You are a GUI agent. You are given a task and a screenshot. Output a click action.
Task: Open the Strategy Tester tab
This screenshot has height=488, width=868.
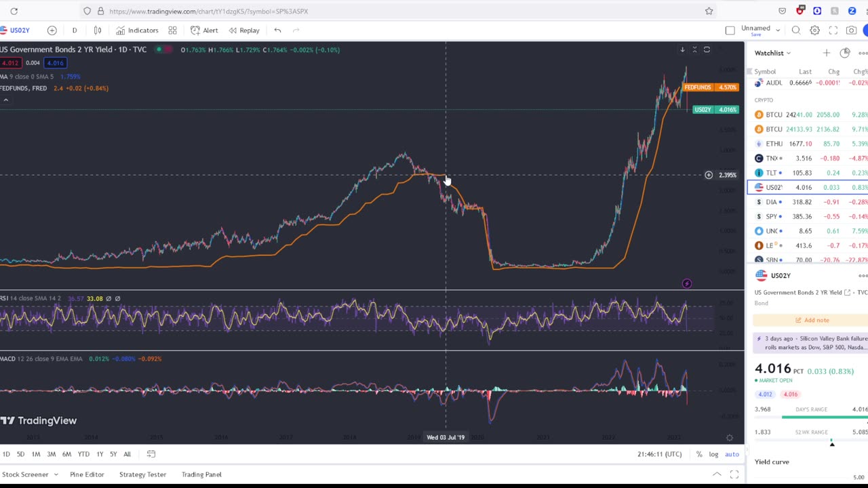(x=142, y=474)
